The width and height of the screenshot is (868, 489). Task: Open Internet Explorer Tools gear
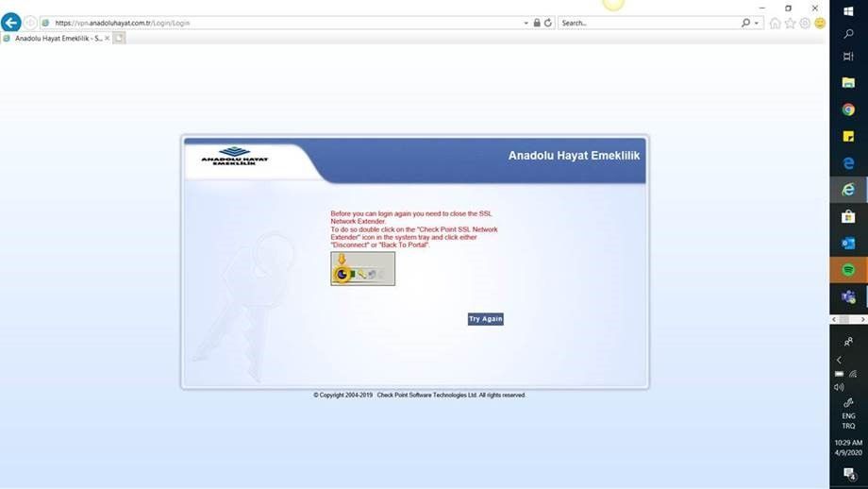805,24
